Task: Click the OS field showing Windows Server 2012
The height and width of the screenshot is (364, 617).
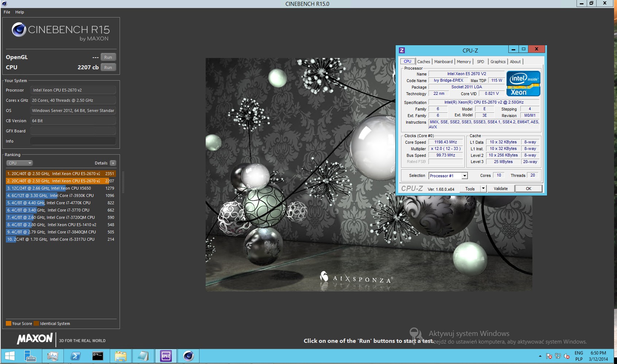Action: [73, 111]
